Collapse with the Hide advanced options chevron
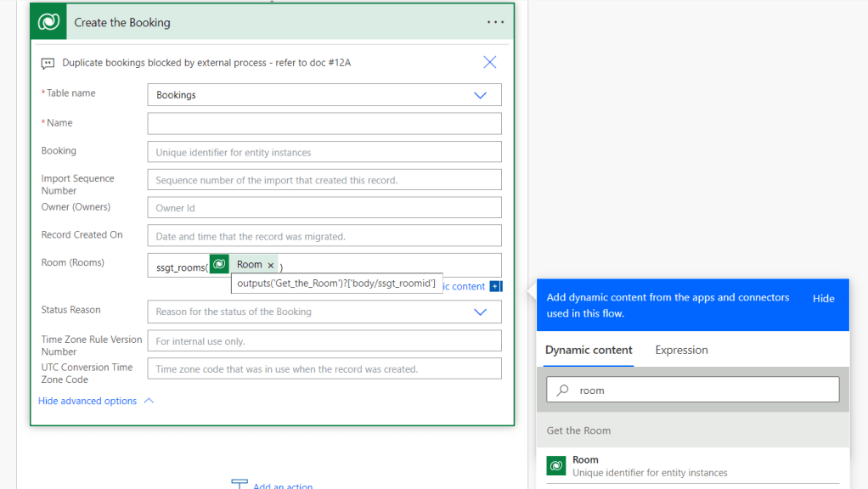This screenshot has width=868, height=489. (149, 401)
